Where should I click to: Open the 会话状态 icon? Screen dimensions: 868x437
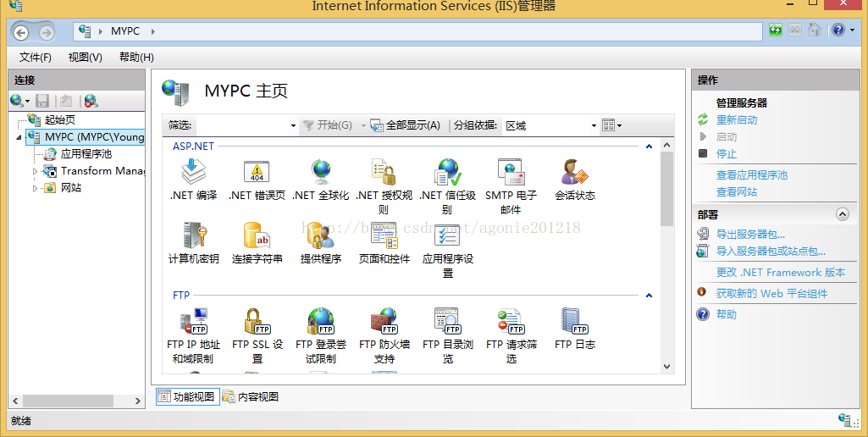575,172
